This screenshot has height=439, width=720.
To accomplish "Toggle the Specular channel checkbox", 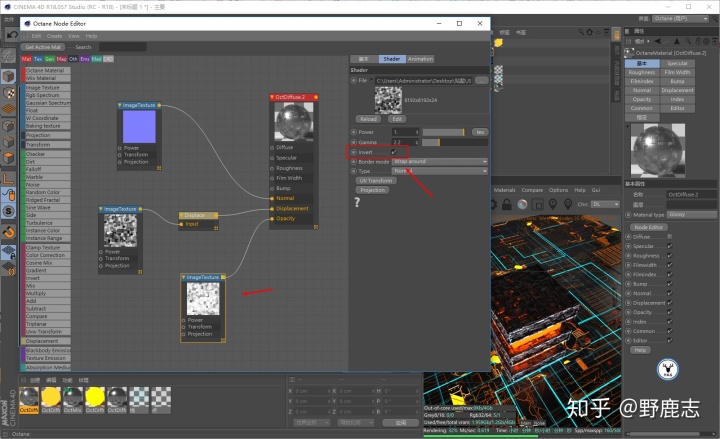I will [x=669, y=246].
